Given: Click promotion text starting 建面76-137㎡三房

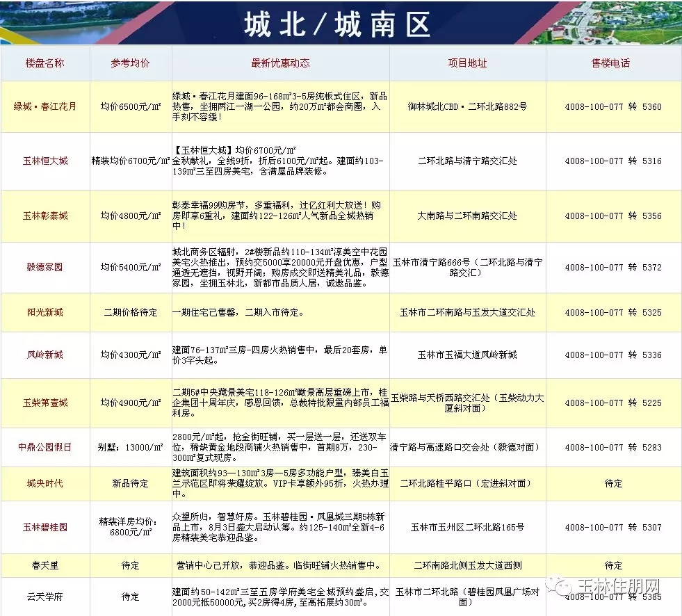Looking at the screenshot, I should click(279, 355).
